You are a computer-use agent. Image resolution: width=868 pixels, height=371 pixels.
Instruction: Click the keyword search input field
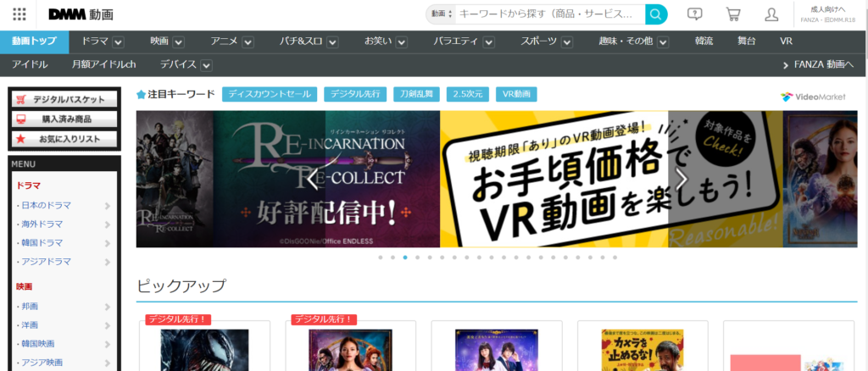coord(547,14)
